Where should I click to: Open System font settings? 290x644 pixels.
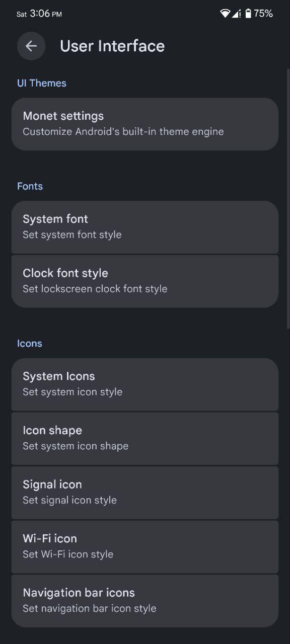coord(145,227)
